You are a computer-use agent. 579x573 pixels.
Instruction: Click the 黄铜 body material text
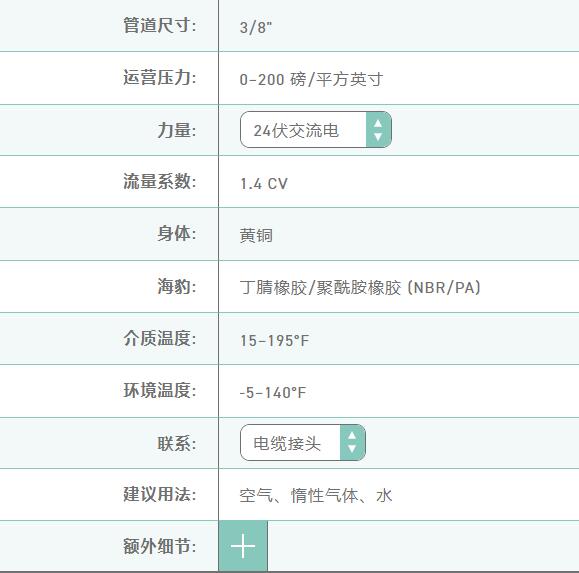(256, 235)
